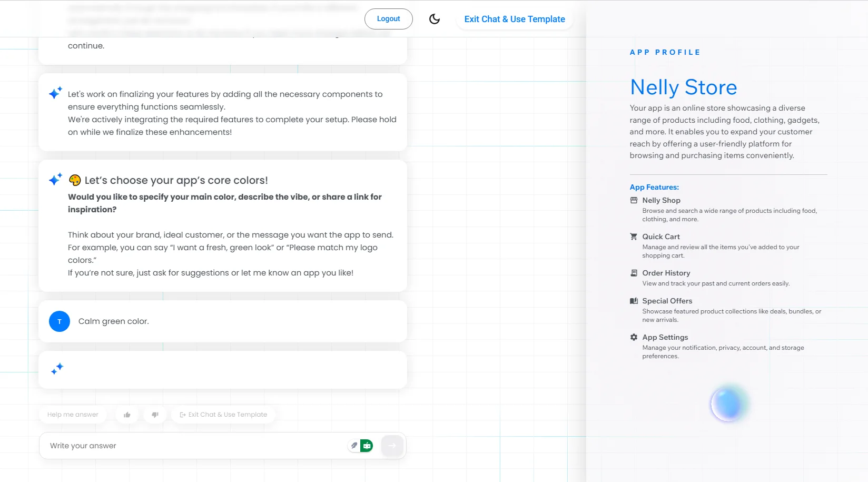The image size is (868, 482).
Task: Click the Help me answer chip
Action: pyautogui.click(x=73, y=415)
